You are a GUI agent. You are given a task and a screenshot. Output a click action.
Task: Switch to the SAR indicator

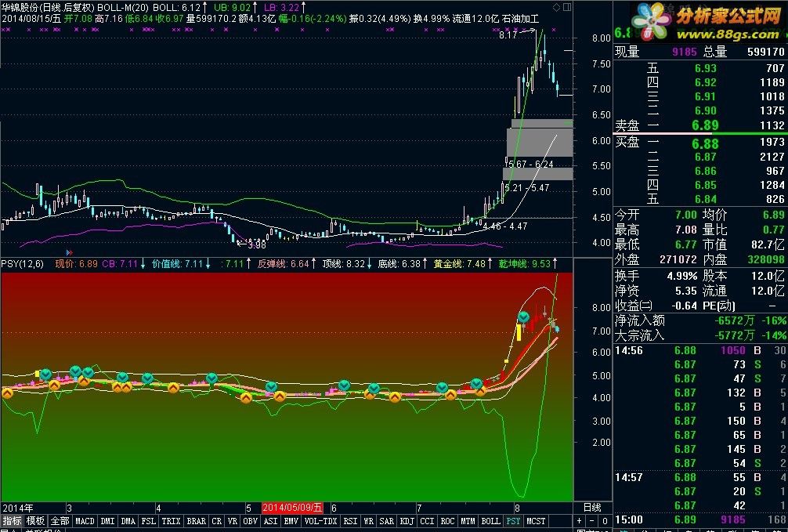[x=386, y=521]
